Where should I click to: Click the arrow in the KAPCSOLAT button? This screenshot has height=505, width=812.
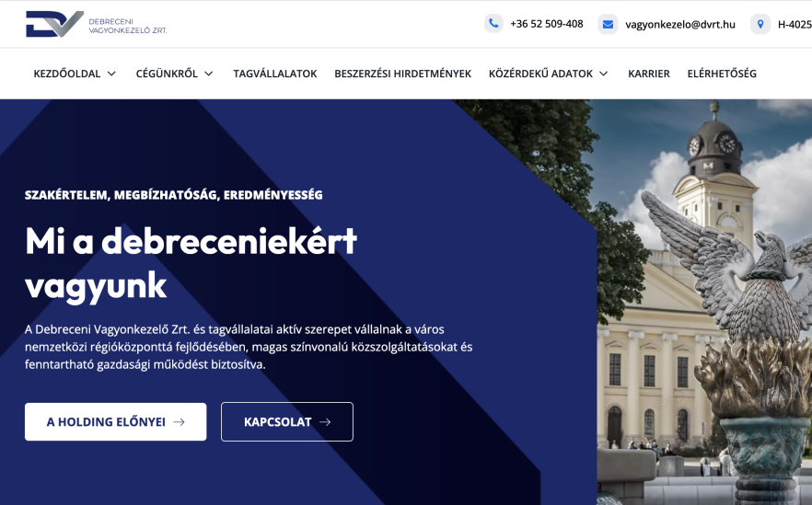click(x=325, y=422)
